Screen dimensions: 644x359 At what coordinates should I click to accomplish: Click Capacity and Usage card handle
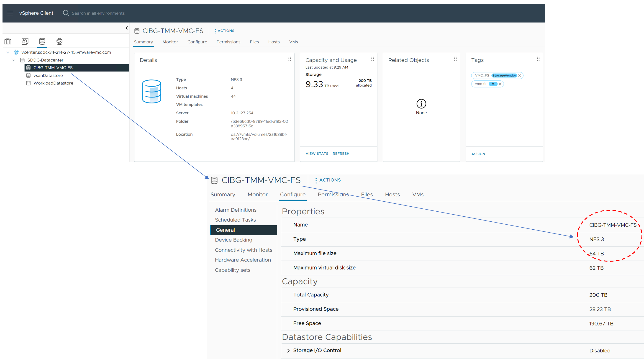[x=372, y=59]
